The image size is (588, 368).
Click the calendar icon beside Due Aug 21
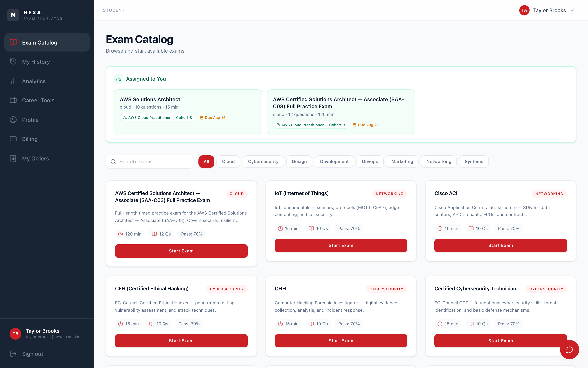(354, 125)
